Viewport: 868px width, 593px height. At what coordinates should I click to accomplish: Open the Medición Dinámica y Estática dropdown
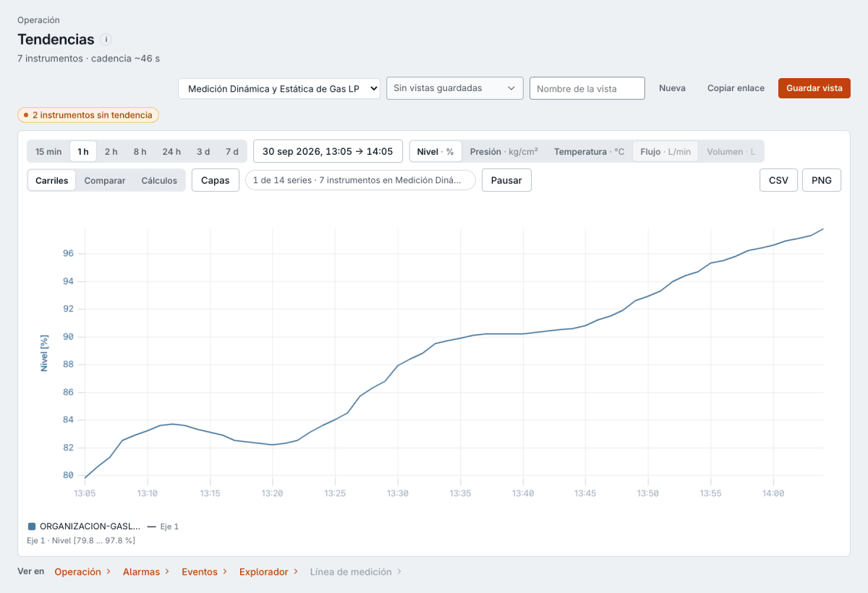(x=279, y=88)
